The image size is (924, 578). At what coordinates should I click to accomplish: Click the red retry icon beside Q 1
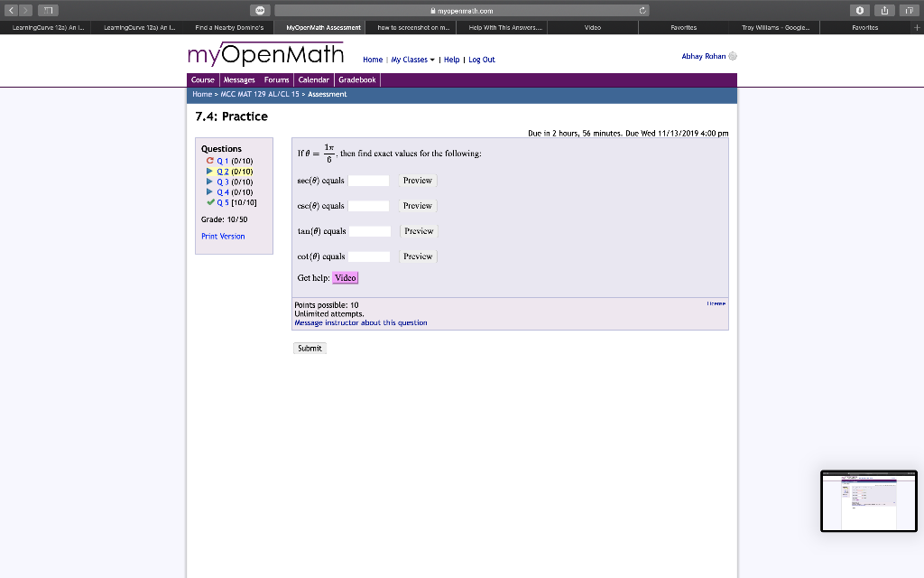pyautogui.click(x=209, y=161)
